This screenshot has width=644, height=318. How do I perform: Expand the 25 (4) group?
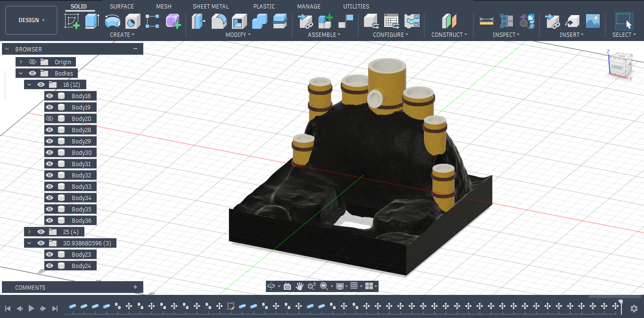click(x=29, y=232)
